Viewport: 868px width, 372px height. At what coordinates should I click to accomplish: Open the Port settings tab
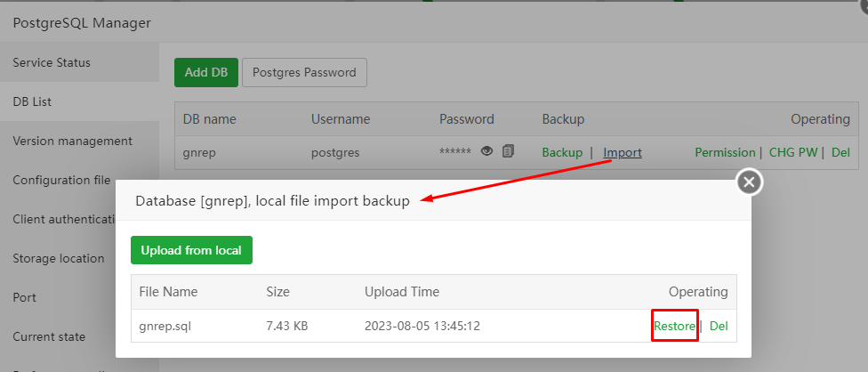pyautogui.click(x=25, y=297)
